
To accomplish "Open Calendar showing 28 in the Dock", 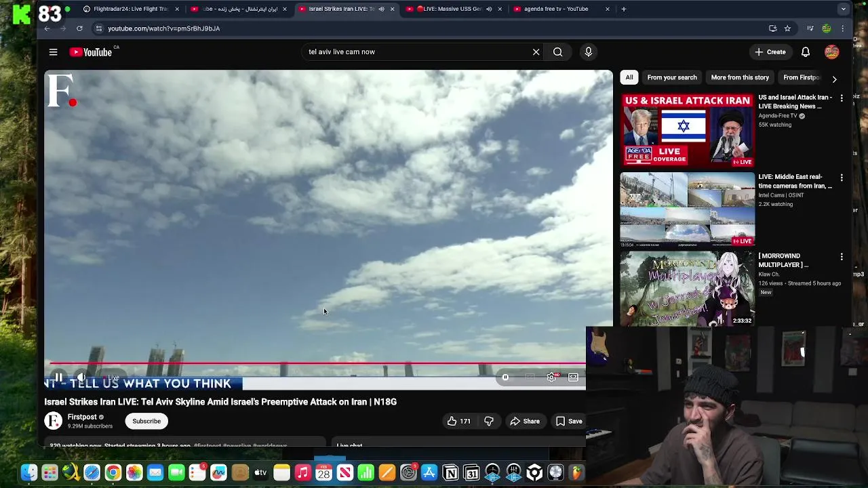I will pyautogui.click(x=323, y=472).
